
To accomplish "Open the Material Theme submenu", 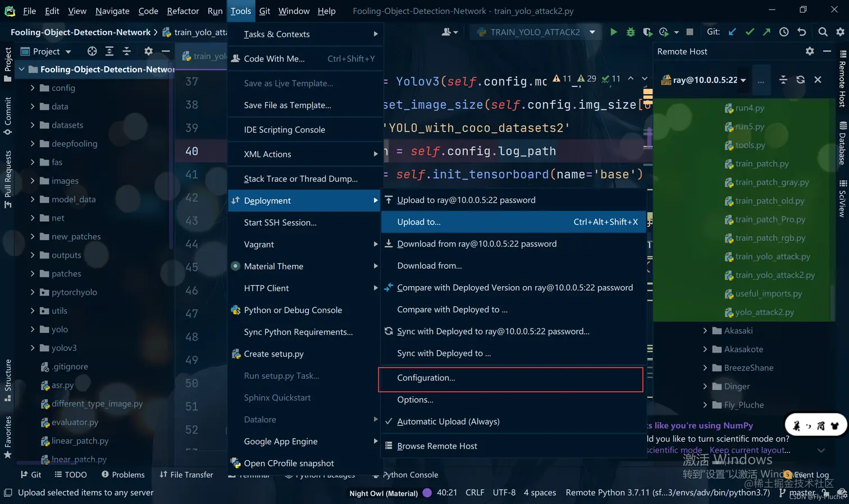I will pyautogui.click(x=305, y=266).
